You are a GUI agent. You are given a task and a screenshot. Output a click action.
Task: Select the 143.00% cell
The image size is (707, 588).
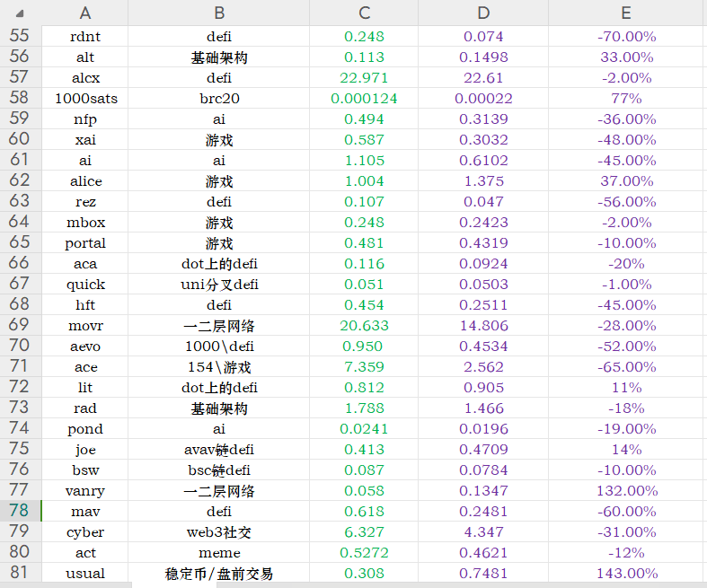click(x=627, y=573)
